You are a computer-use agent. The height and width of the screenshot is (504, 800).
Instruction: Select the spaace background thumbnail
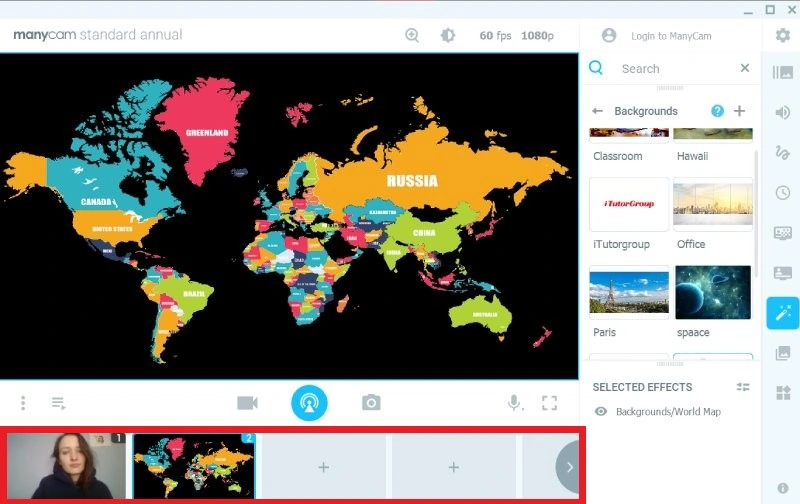pos(713,292)
